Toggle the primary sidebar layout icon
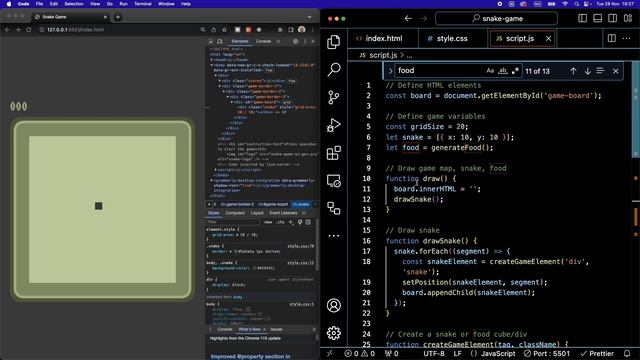This screenshot has height=360, width=640. point(582,18)
